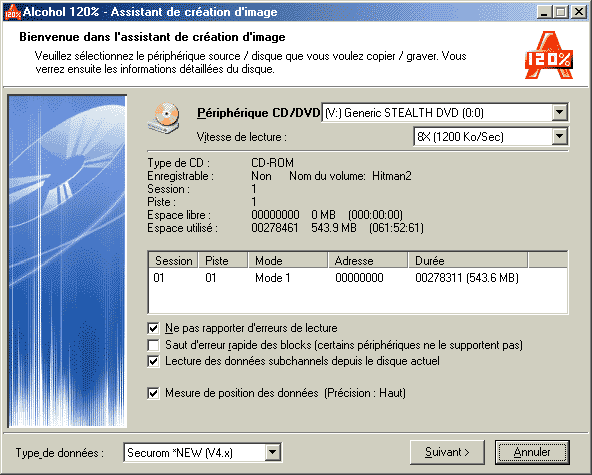Toggle Mesure de position des données checkbox

pyautogui.click(x=153, y=393)
